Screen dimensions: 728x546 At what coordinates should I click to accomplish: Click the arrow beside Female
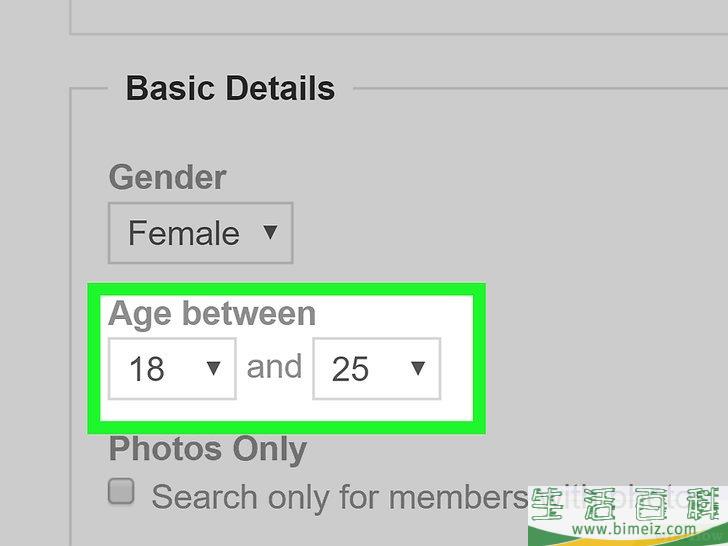point(270,232)
